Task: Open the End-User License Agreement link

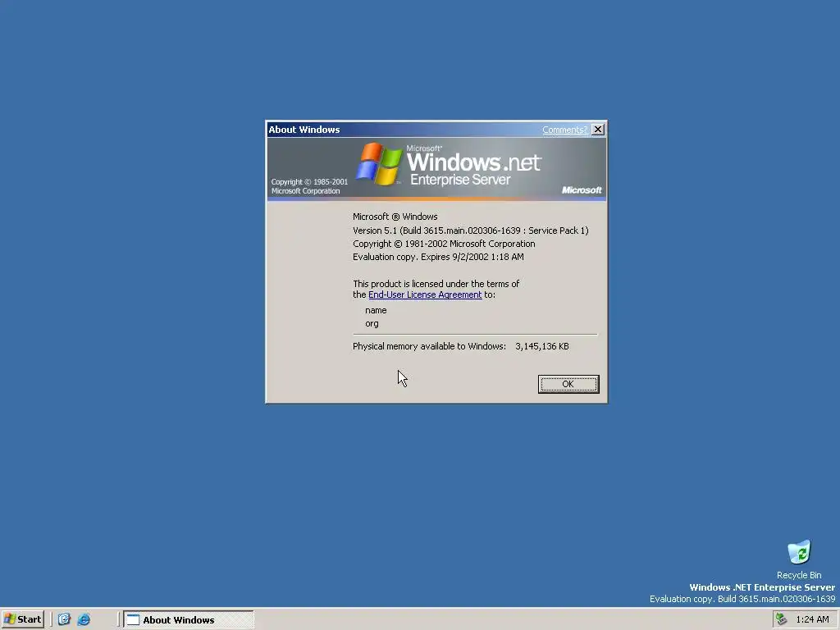Action: (425, 294)
